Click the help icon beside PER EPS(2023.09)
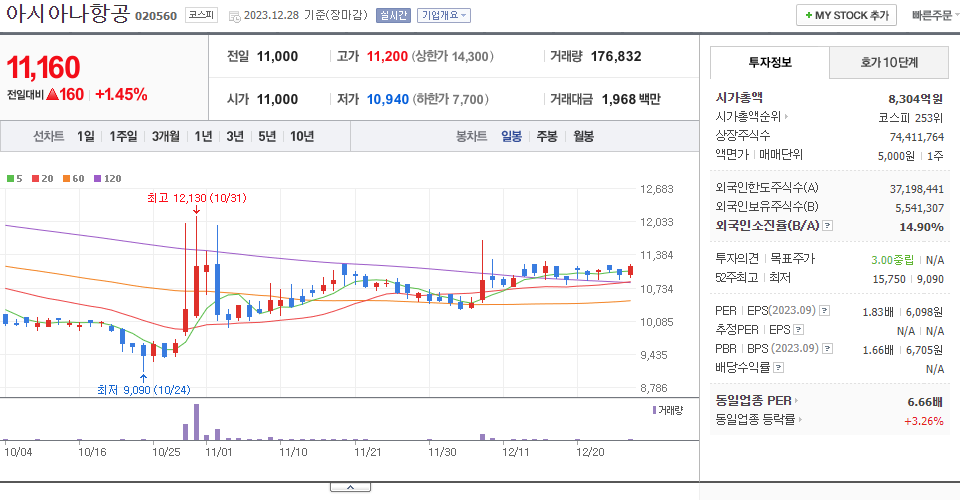The image size is (960, 500). [x=825, y=311]
